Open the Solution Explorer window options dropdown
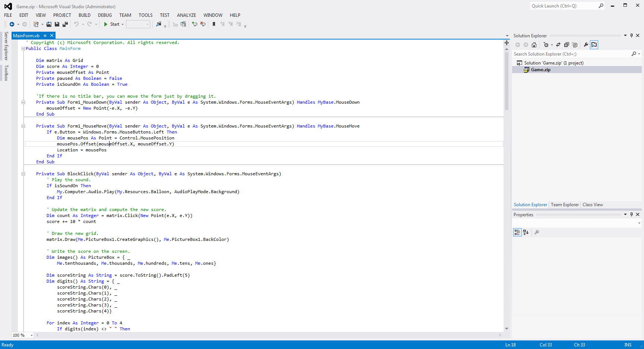This screenshot has width=644, height=349. click(x=625, y=36)
